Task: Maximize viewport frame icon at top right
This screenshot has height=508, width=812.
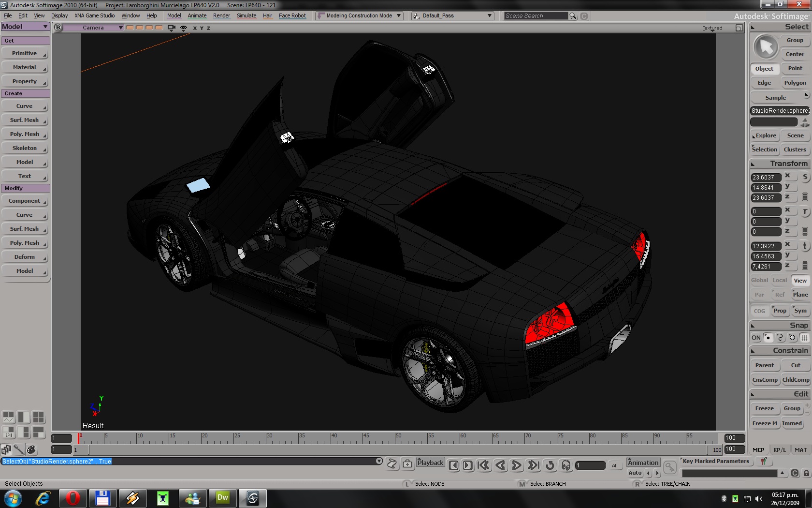Action: [739, 28]
